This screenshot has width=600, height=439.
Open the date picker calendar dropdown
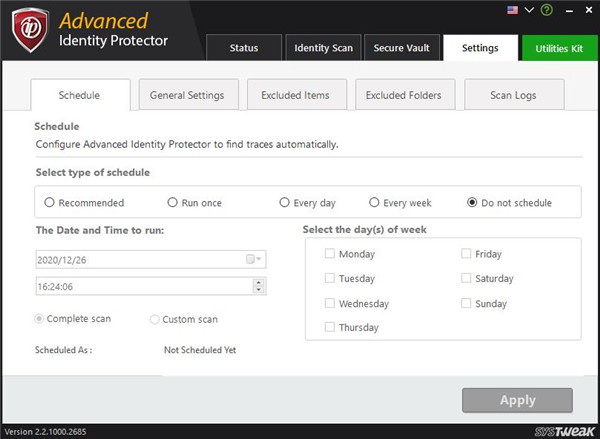point(254,259)
